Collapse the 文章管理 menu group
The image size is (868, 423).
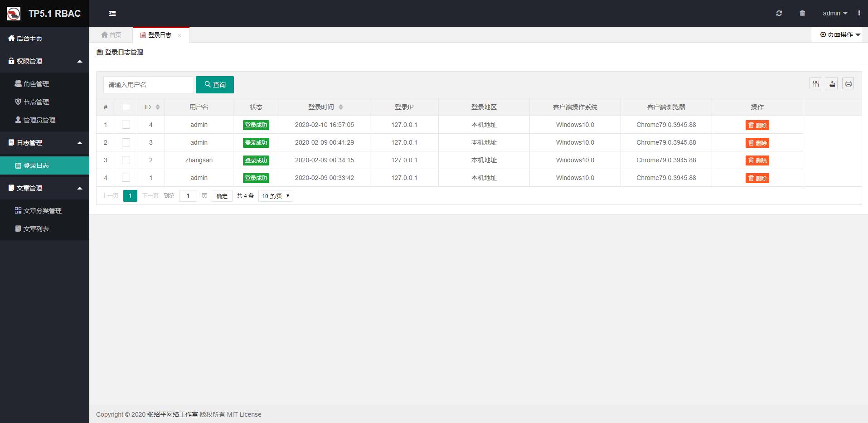(x=44, y=188)
